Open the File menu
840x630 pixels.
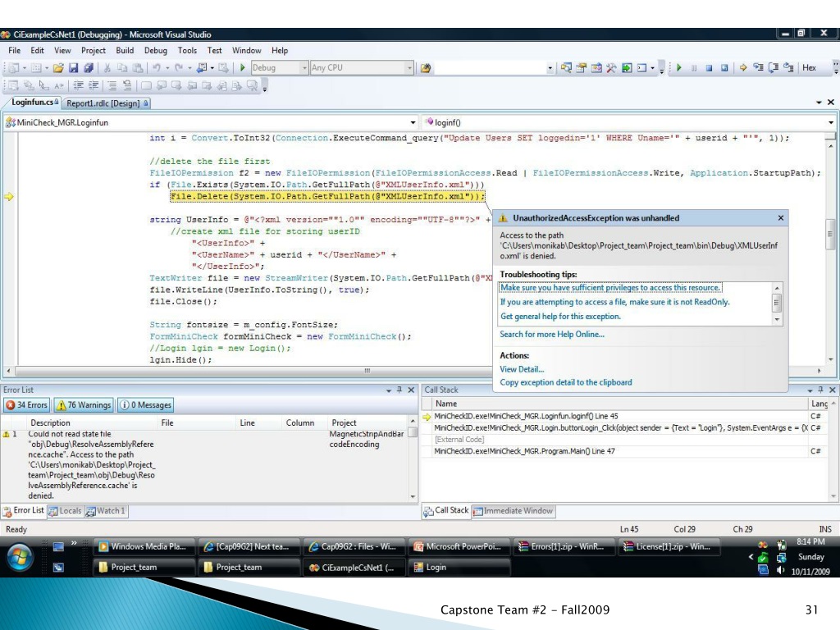[x=15, y=50]
